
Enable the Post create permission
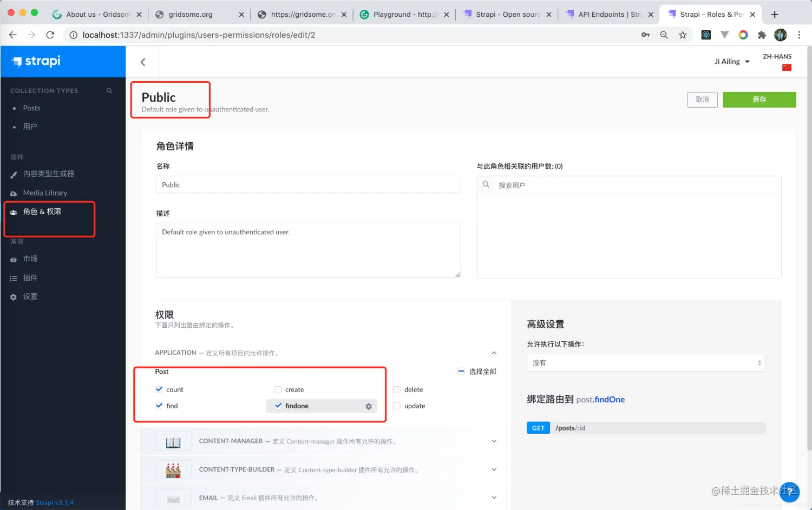[x=278, y=389]
